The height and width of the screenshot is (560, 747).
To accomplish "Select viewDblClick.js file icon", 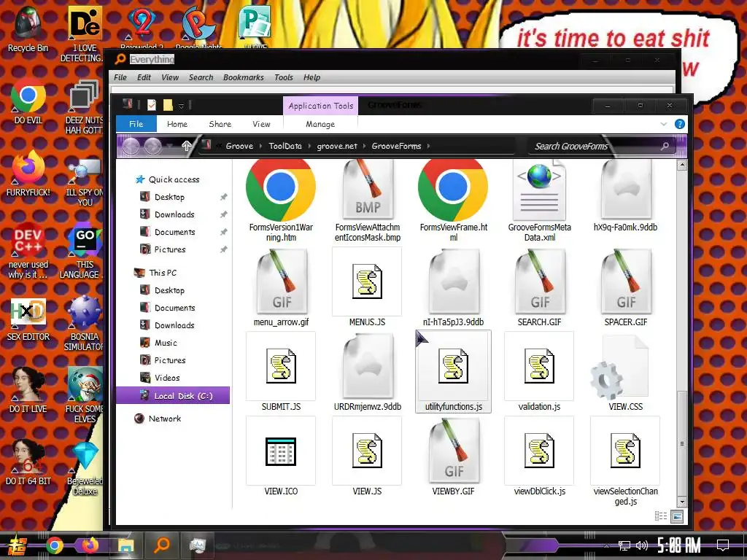I will [539, 451].
